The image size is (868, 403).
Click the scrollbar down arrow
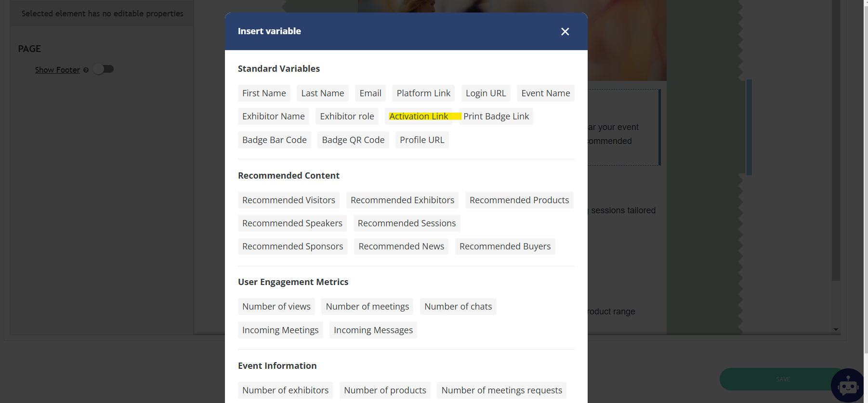836,330
